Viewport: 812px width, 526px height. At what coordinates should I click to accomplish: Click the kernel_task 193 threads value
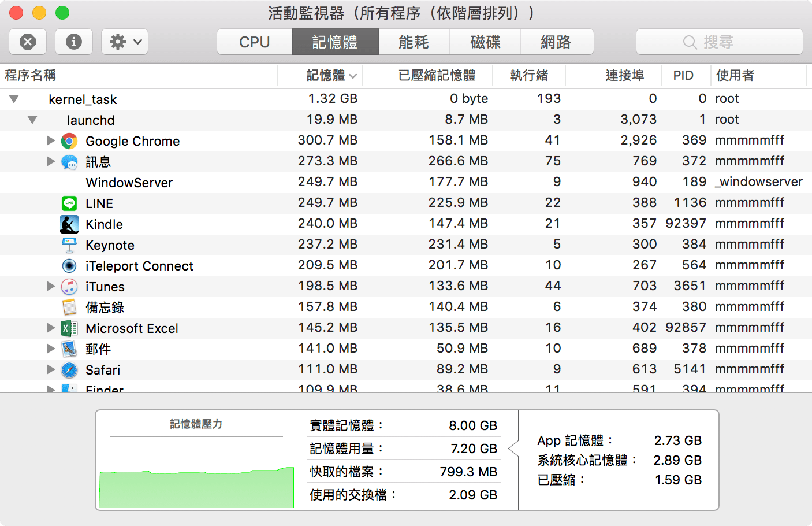(549, 99)
